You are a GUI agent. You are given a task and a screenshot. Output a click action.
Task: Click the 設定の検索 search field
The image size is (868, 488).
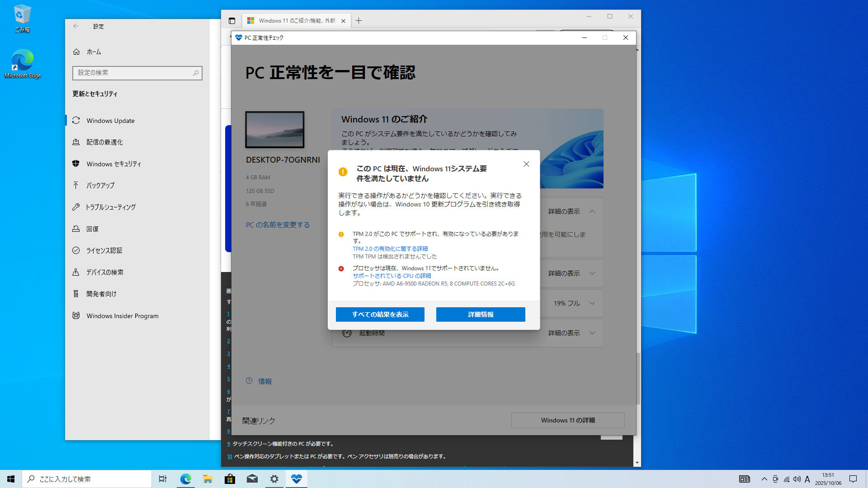click(133, 73)
